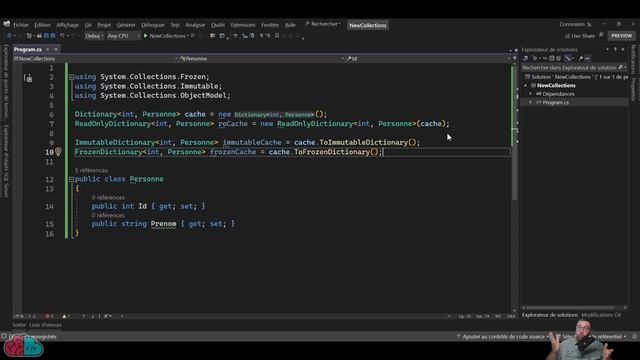Open the Any CPU platform dropdown
This screenshot has width=640, height=360.
coord(123,36)
